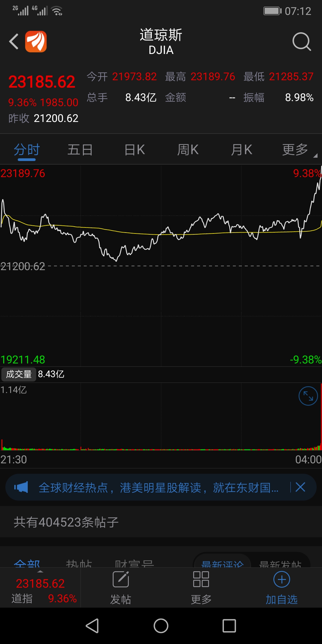Open the search magnifier icon
The image size is (322, 644).
(x=302, y=42)
